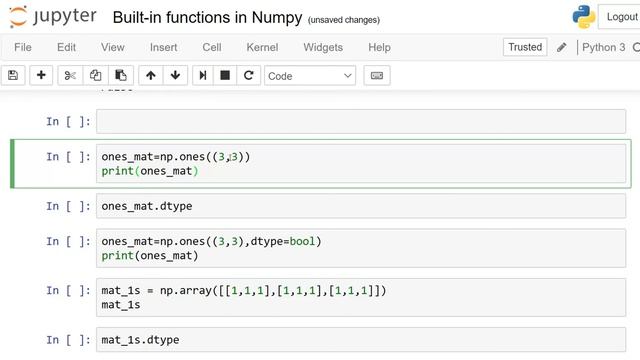The width and height of the screenshot is (640, 360).
Task: Interrupt the kernel stop icon
Action: coord(225,76)
